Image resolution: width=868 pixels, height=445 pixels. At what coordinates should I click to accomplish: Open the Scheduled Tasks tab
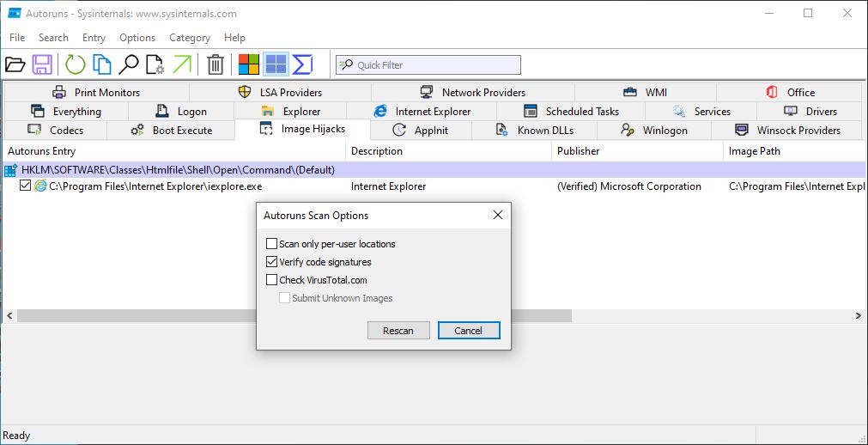click(571, 112)
